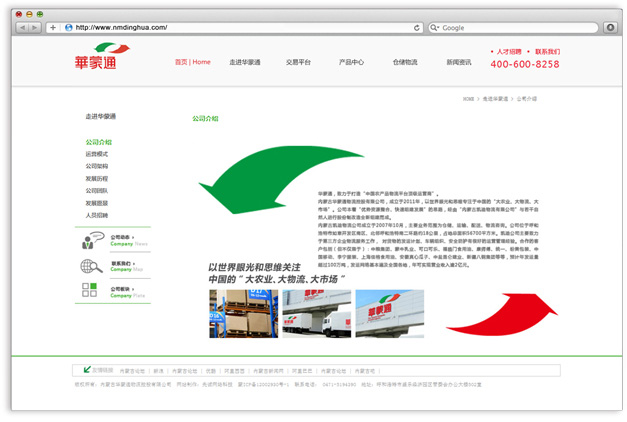
Task: Click 人员招聘 sidebar link
Action: [x=97, y=215]
